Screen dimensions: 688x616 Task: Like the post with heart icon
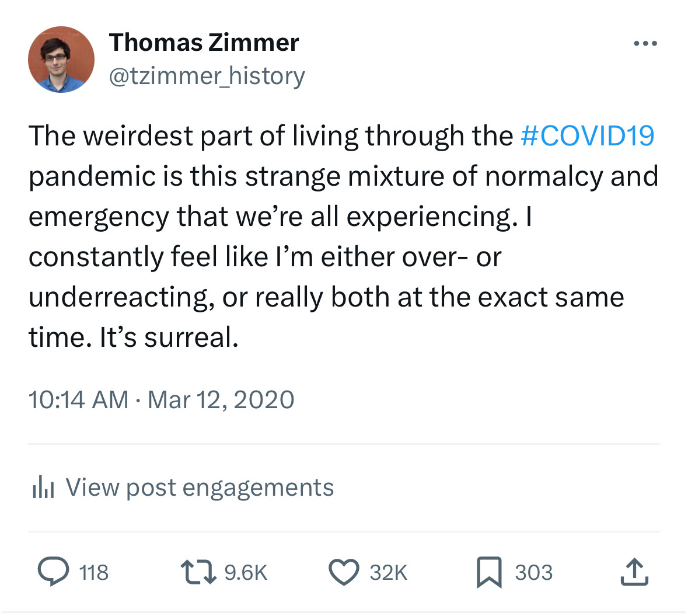(x=344, y=572)
